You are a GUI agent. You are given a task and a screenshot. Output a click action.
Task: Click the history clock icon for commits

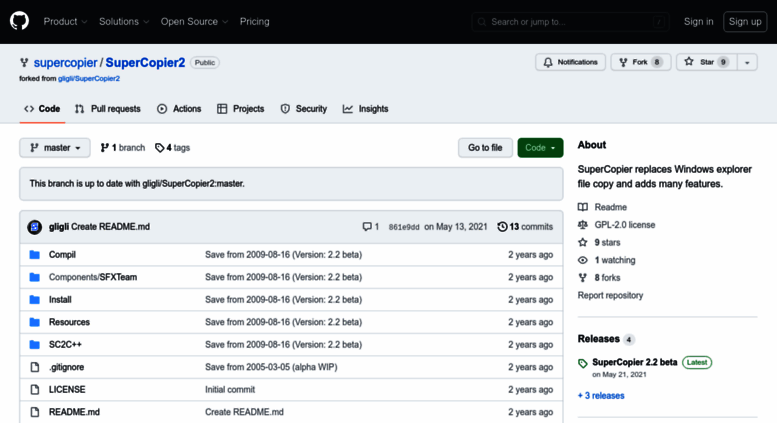[502, 226]
